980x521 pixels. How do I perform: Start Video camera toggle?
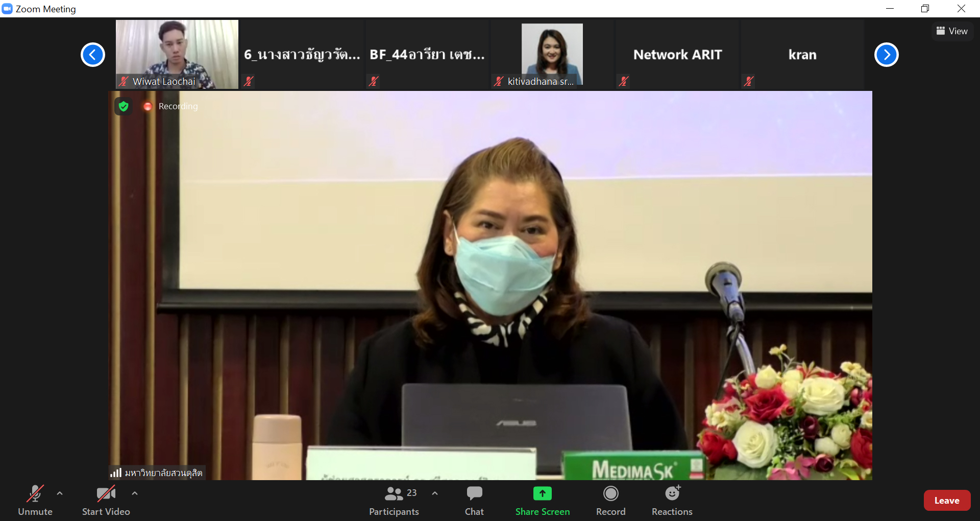[x=106, y=501]
